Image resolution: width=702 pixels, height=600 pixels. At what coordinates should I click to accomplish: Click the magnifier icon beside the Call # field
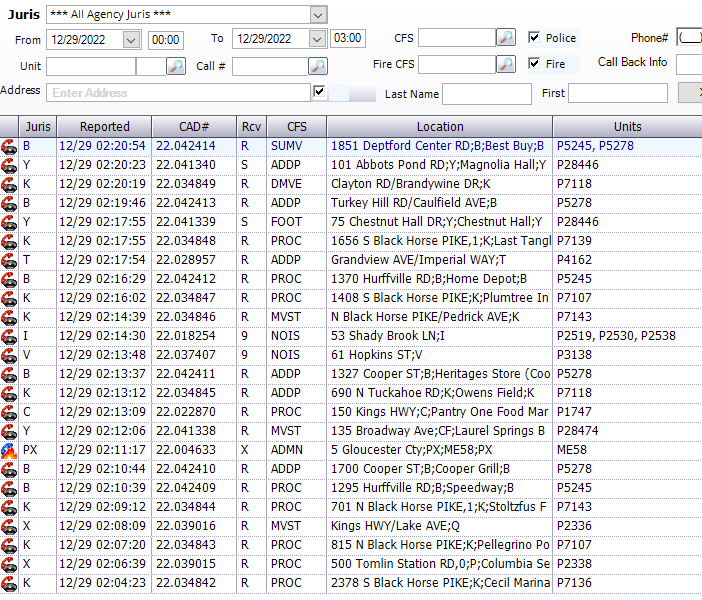coord(318,66)
